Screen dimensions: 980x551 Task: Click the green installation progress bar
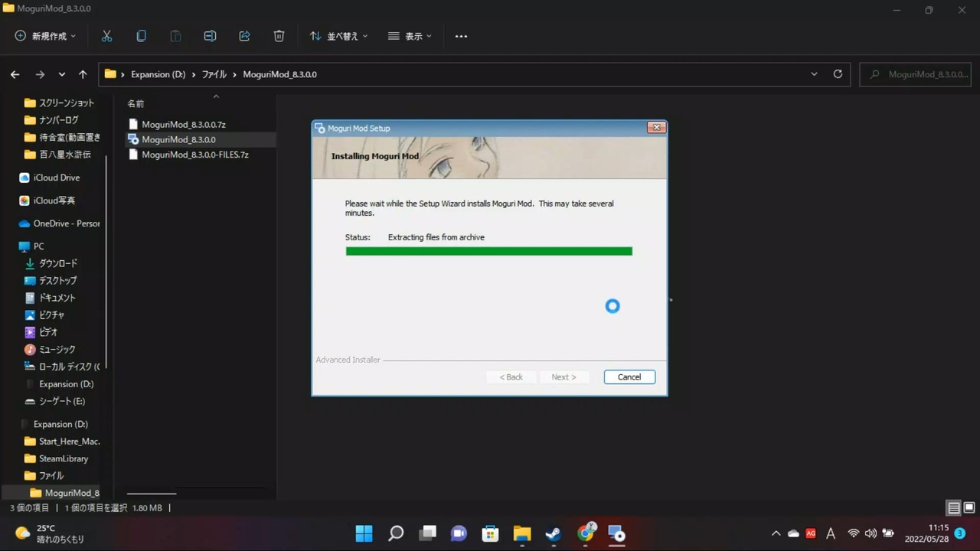488,251
